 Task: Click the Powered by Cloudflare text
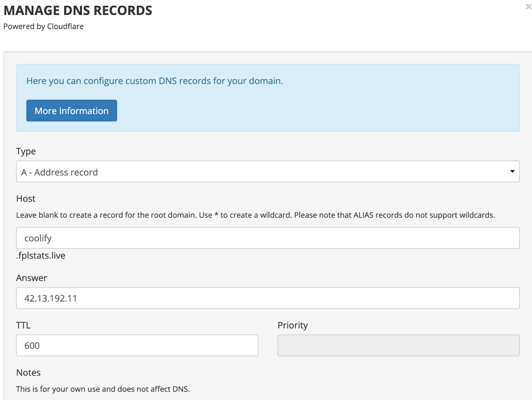[43, 26]
